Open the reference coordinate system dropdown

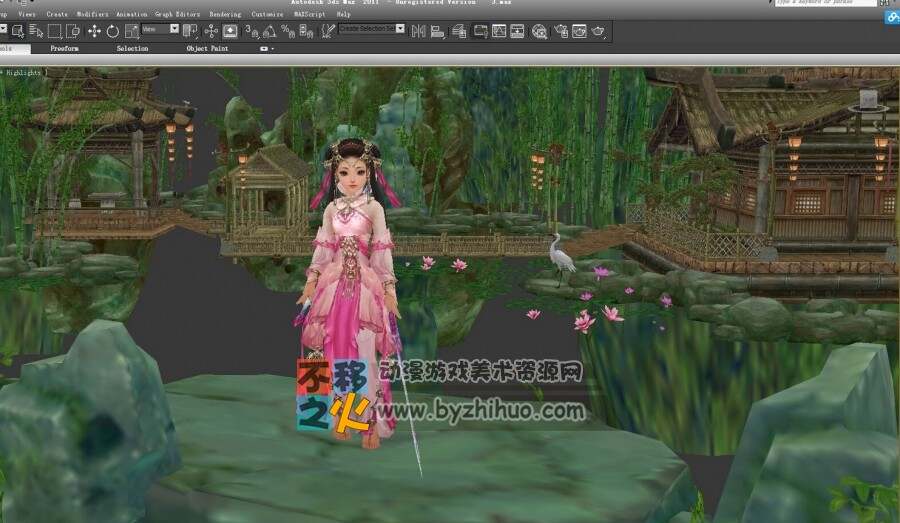tap(160, 29)
